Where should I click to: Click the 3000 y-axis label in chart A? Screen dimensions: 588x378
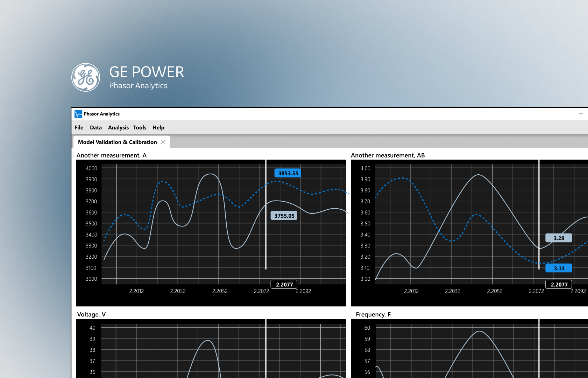coord(91,279)
